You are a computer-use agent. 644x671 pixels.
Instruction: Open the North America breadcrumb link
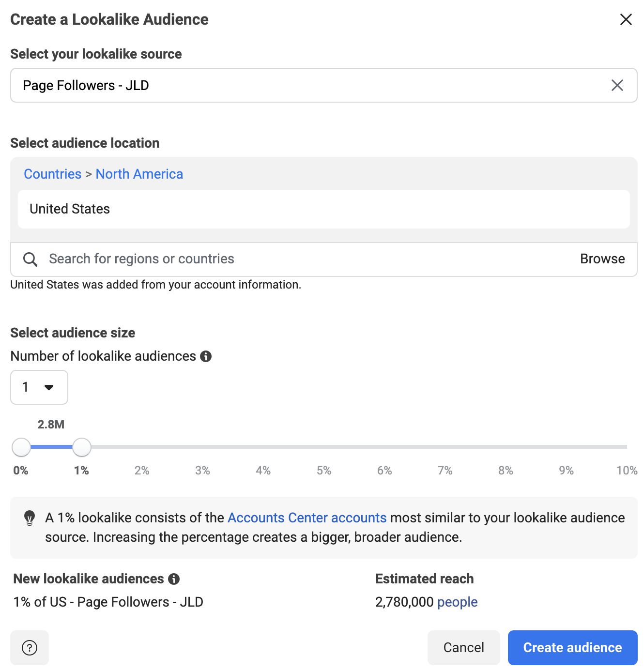pos(139,174)
